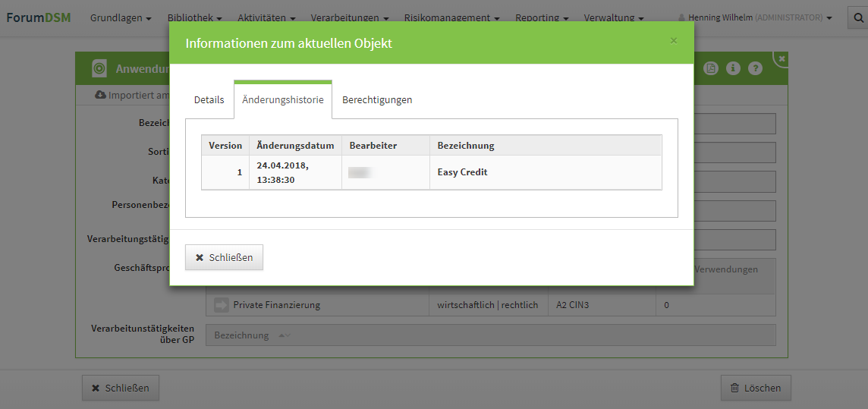868x409 pixels.
Task: Switch to the Berechtigungen tab
Action: click(377, 100)
